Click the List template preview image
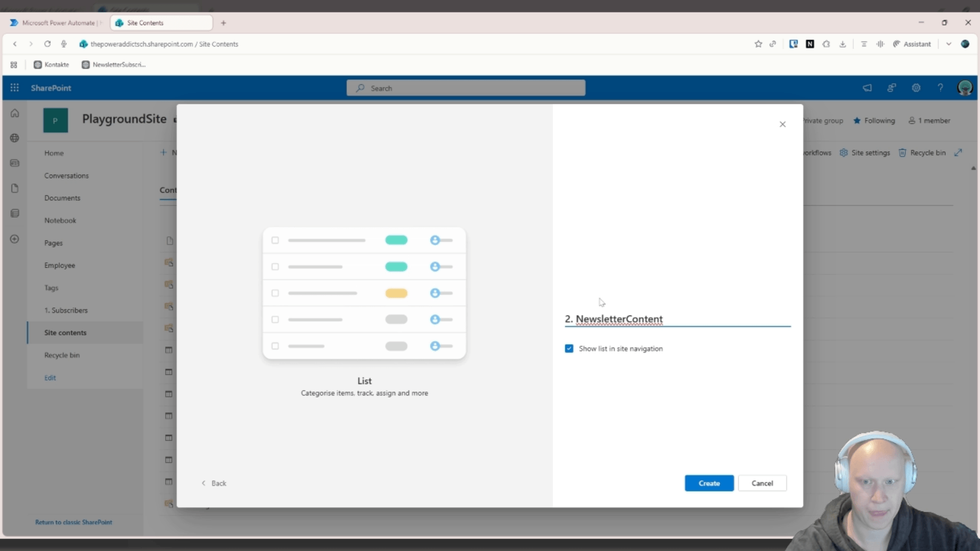Viewport: 980px width, 551px height. [x=364, y=293]
